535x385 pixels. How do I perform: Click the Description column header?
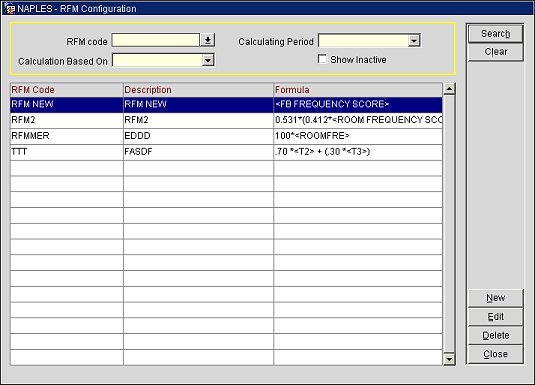(198, 90)
